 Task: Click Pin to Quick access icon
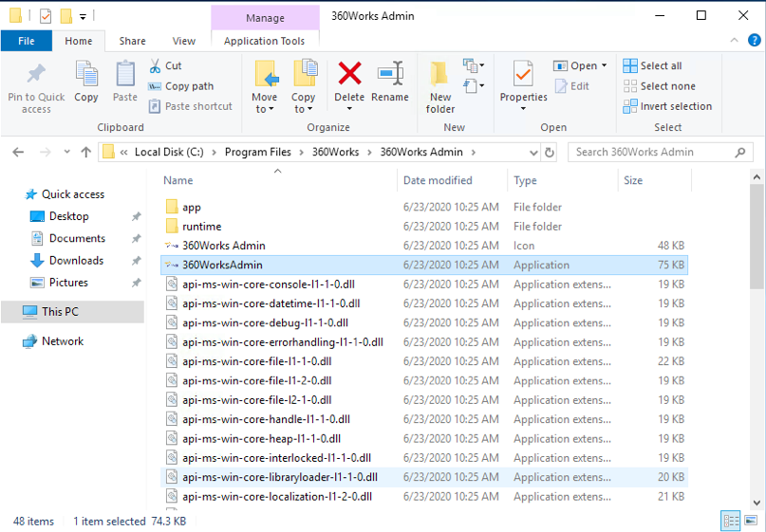[36, 75]
